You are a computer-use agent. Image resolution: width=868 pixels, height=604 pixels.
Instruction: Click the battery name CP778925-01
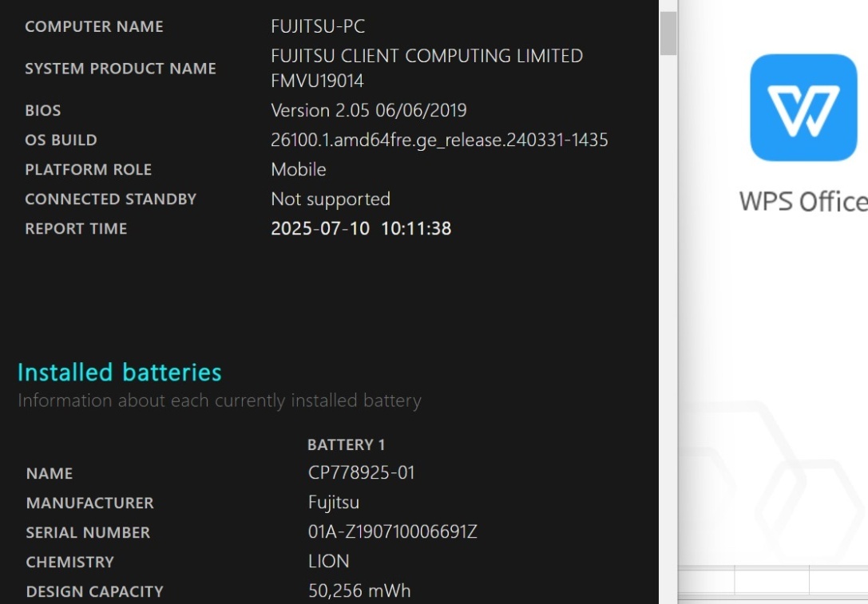point(361,473)
